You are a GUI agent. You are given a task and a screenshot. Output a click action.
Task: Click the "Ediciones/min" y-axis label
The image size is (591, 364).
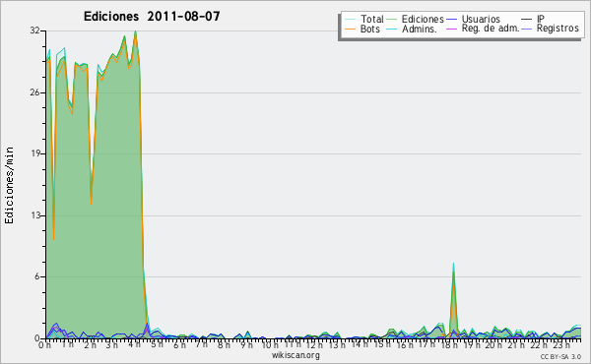tap(9, 185)
